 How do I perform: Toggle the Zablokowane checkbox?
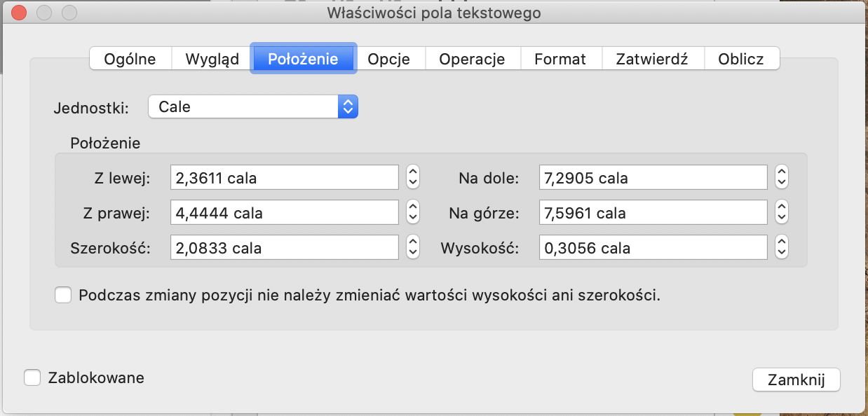[x=32, y=377]
